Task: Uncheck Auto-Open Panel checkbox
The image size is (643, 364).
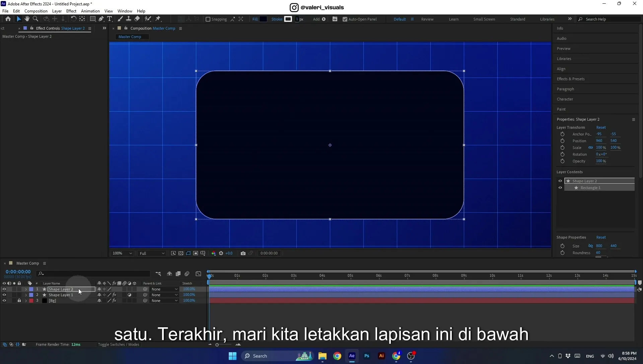Action: coord(345,19)
